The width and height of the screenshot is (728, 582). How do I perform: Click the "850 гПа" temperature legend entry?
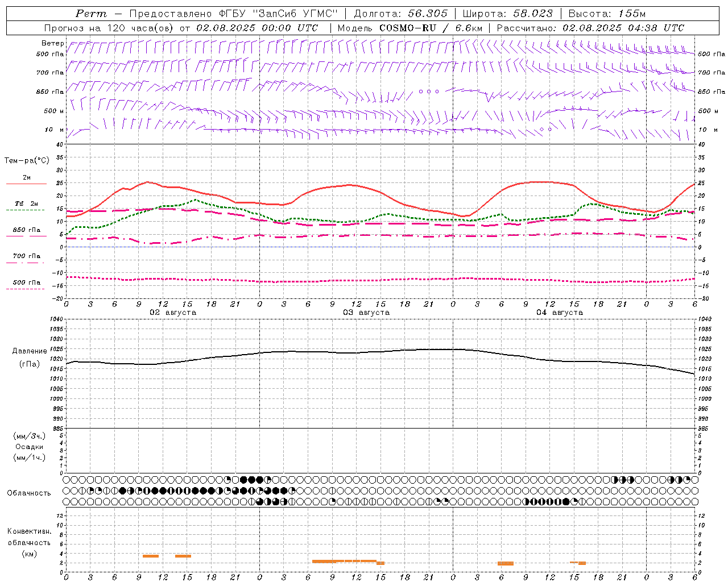pyautogui.click(x=27, y=230)
